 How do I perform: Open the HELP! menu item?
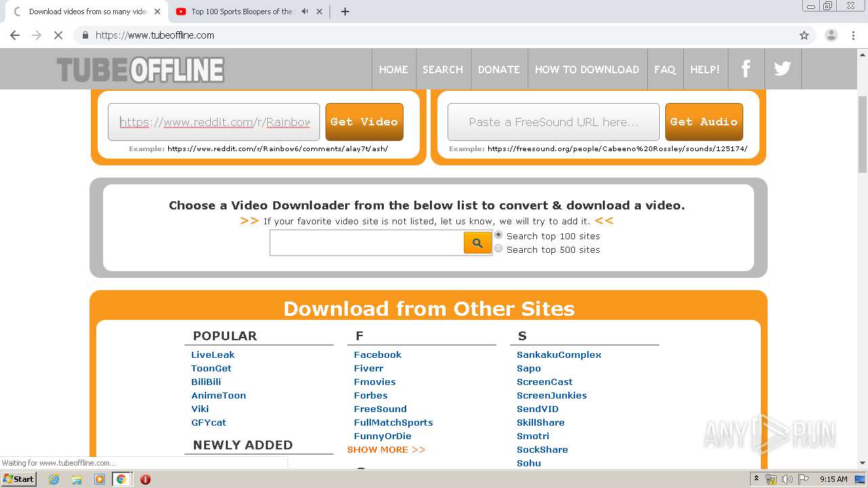tap(705, 69)
